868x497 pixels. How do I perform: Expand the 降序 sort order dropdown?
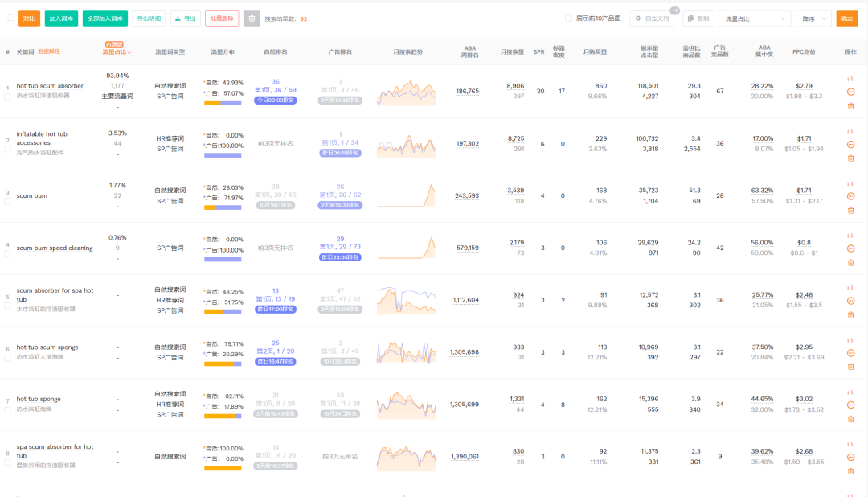pos(813,18)
